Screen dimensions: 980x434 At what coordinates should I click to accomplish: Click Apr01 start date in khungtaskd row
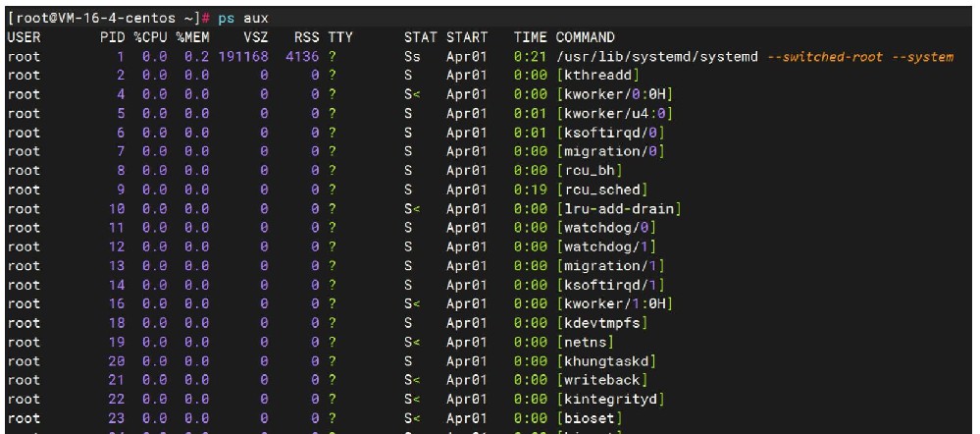point(467,361)
